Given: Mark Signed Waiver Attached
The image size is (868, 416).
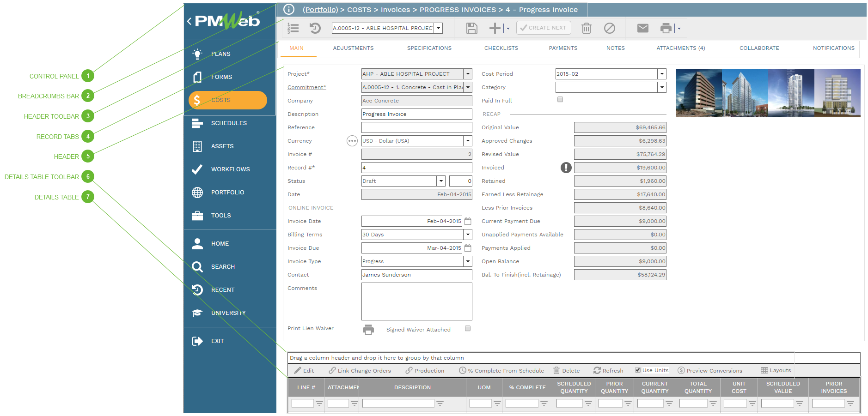Looking at the screenshot, I should pyautogui.click(x=467, y=328).
